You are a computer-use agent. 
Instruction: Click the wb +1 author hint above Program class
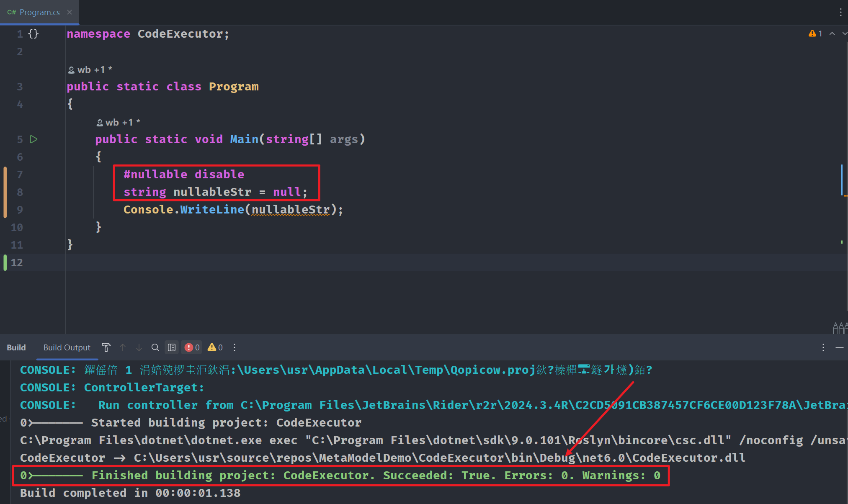90,69
